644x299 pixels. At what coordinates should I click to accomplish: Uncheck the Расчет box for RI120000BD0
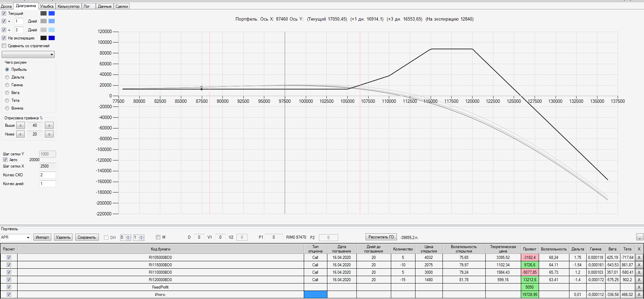click(x=9, y=280)
